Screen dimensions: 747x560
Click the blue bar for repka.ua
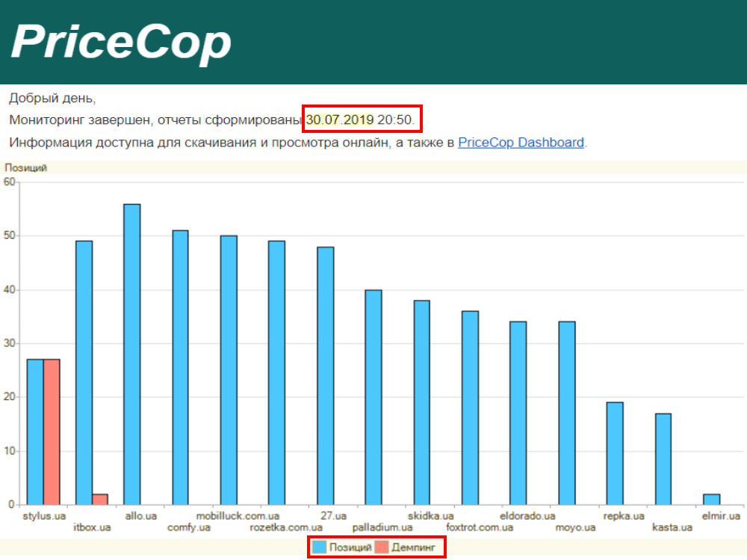click(x=615, y=453)
